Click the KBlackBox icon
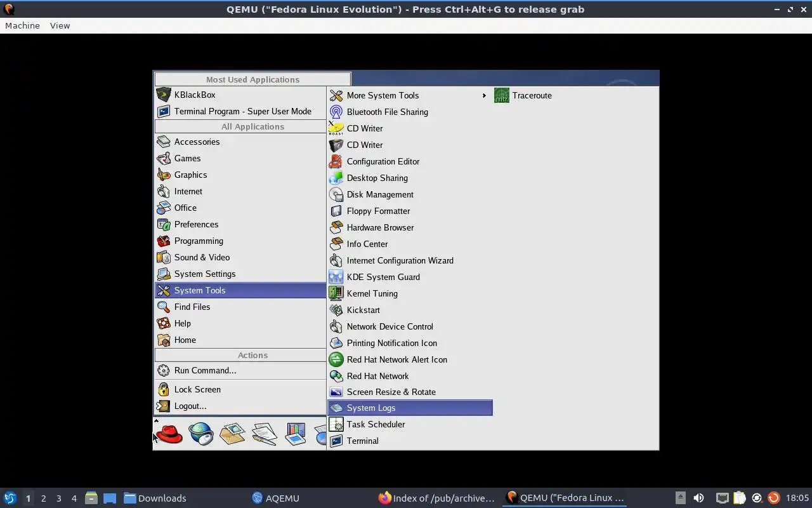Screen dimensions: 812x508 click(164, 95)
